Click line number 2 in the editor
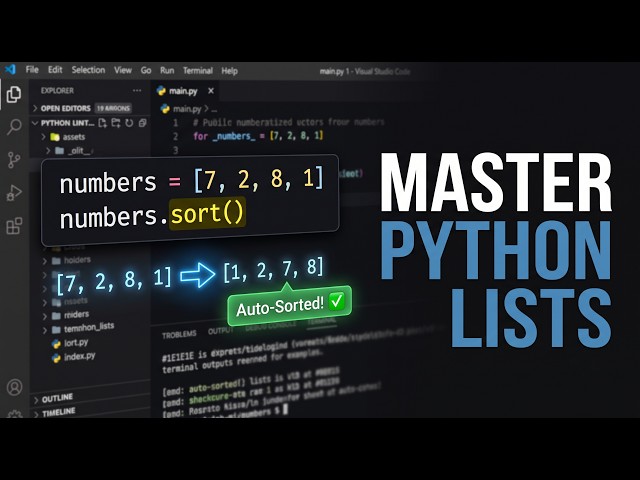This screenshot has width=640, height=480. pos(176,136)
